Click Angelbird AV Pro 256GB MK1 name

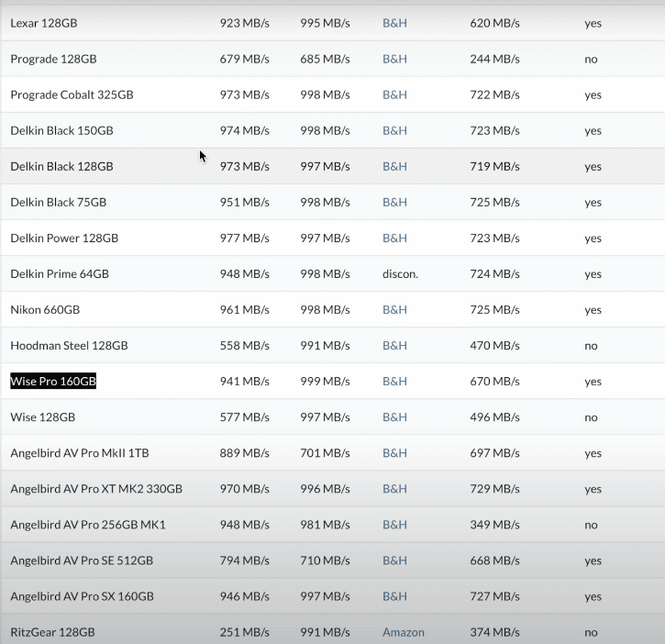[x=88, y=525]
